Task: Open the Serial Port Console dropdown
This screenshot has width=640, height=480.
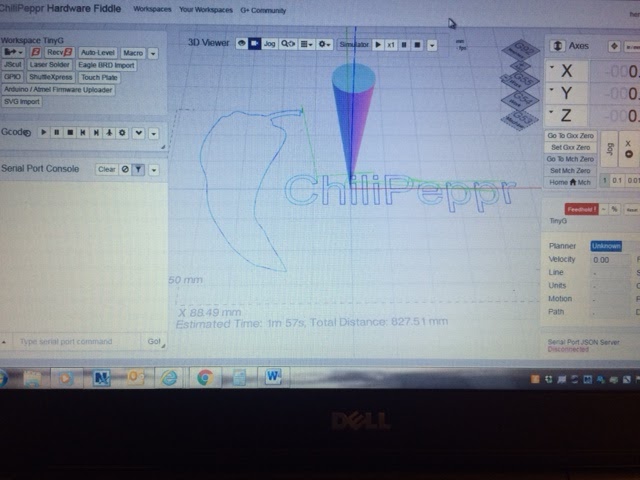Action: (x=153, y=170)
